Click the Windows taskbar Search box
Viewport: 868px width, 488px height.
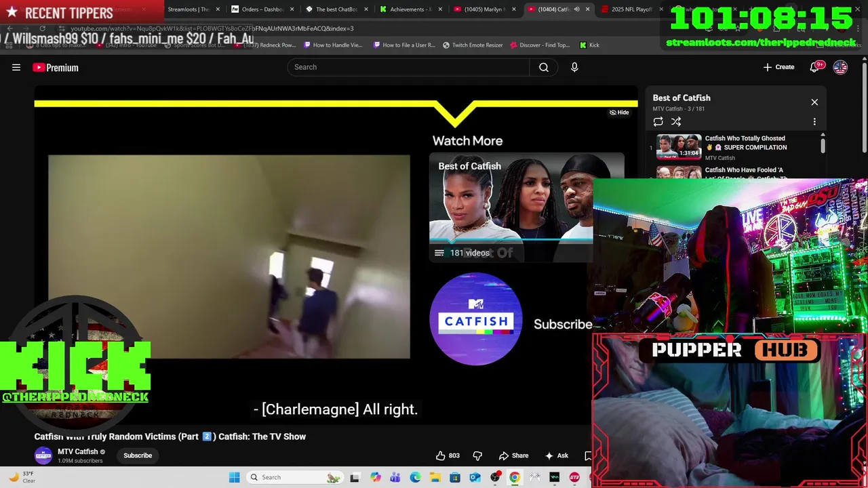click(x=294, y=477)
